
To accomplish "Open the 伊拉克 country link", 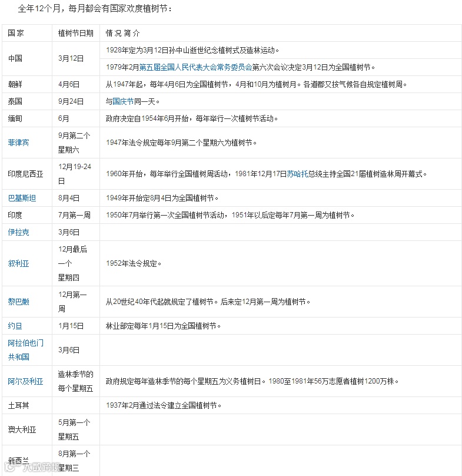I will [18, 232].
